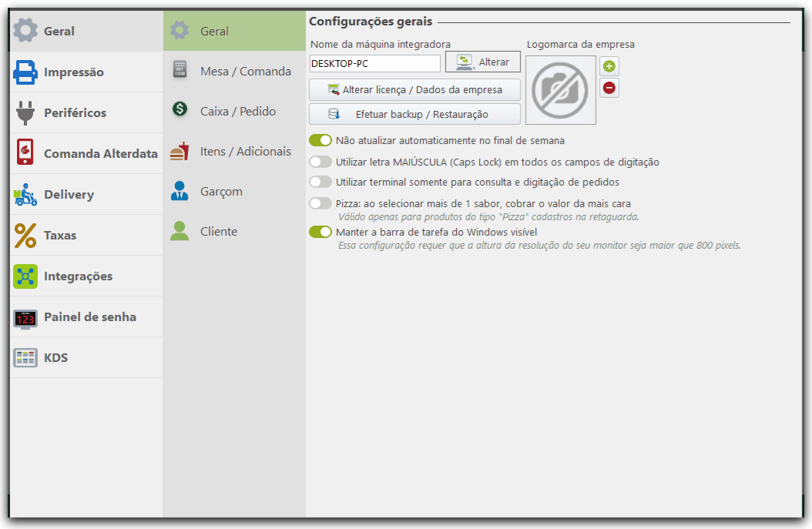Screen dimensions: 812x529
Task: Enable MAIÚSCULA Caps Lock typing switch
Action: coord(320,162)
